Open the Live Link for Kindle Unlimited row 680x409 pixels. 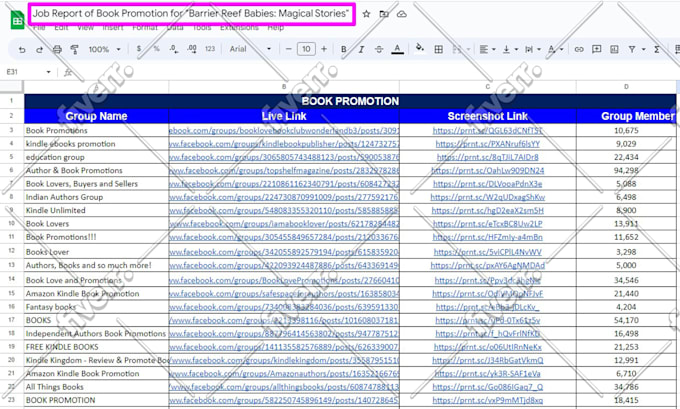tap(284, 210)
